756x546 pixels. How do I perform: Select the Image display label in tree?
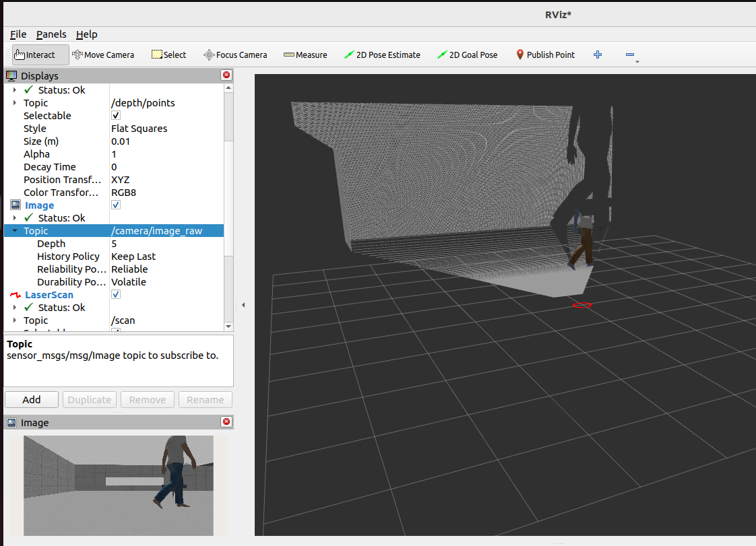point(40,205)
